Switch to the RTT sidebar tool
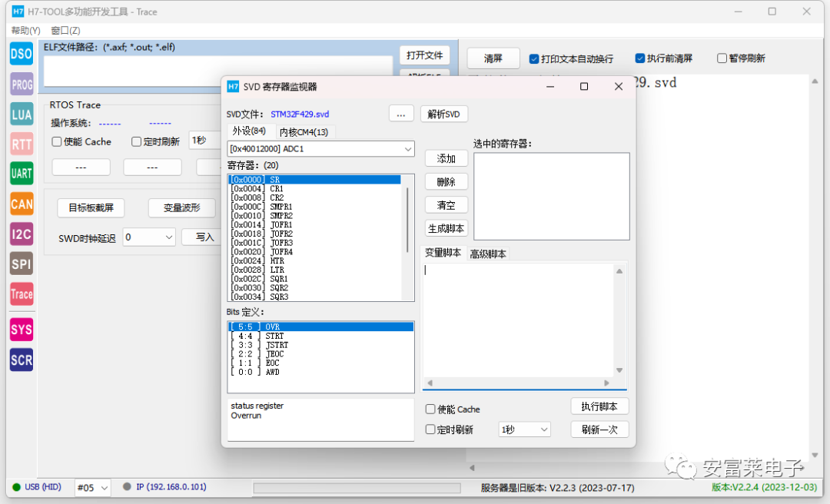This screenshot has height=504, width=830. [x=22, y=144]
